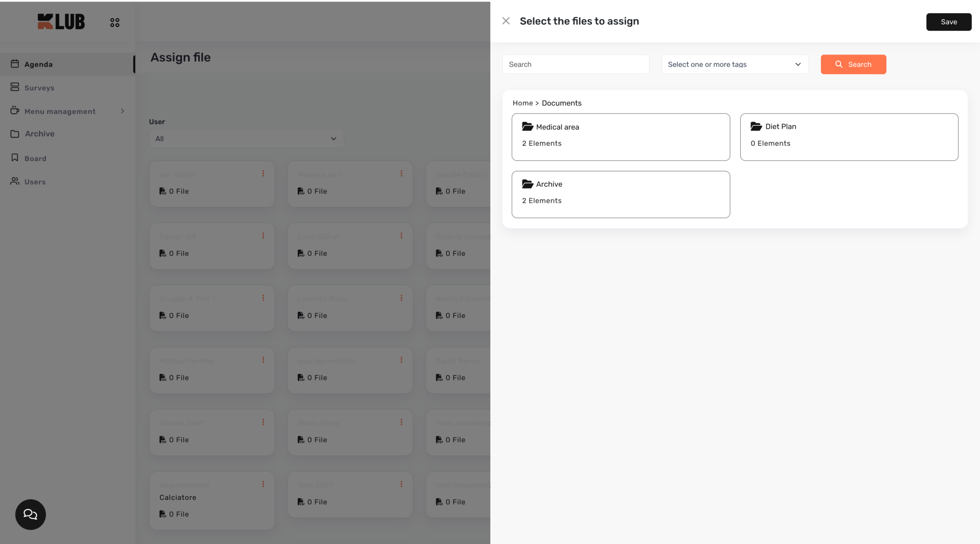Click the Users sidebar icon
Image resolution: width=980 pixels, height=544 pixels.
(x=15, y=181)
